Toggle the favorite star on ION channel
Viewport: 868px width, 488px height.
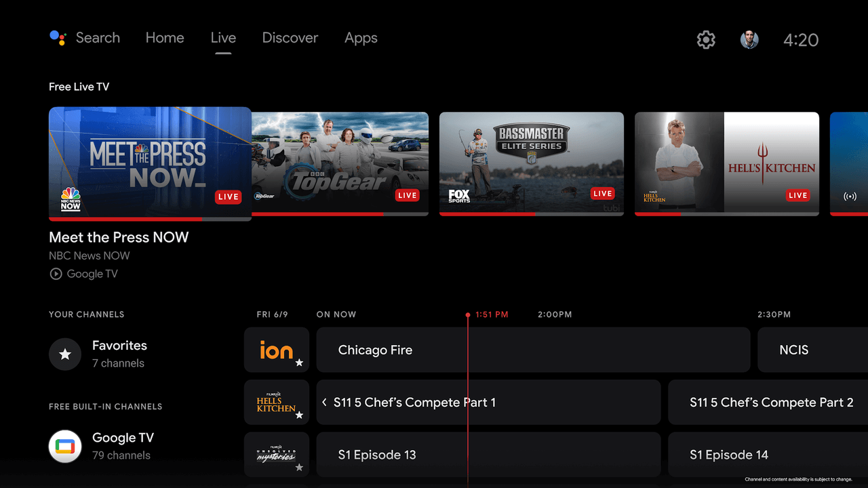(x=298, y=364)
